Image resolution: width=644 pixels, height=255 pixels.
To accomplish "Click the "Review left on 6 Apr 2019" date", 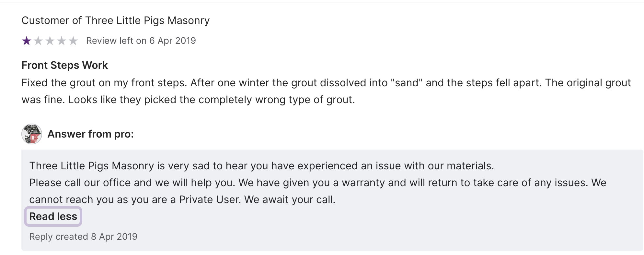I will coord(141,41).
